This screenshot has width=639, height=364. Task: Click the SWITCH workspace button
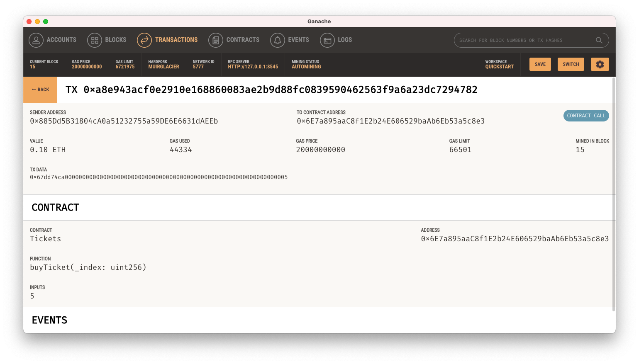pyautogui.click(x=571, y=64)
